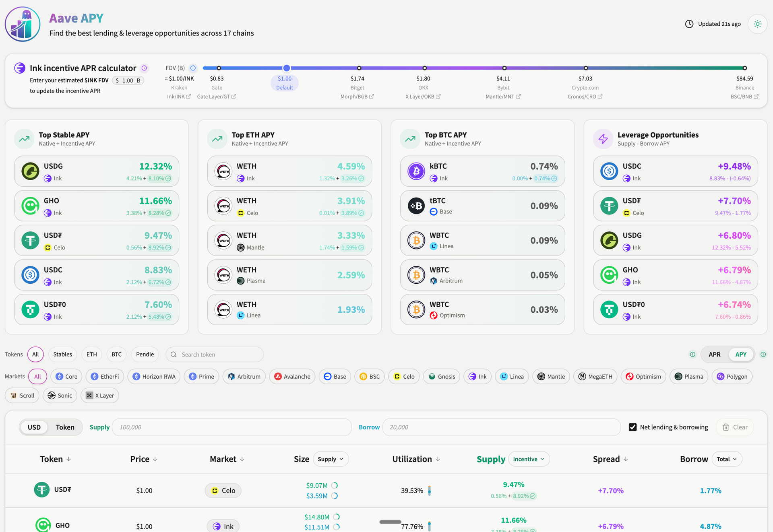Click the clock icon beside Updated
Viewport: 773px width, 532px height.
pos(689,24)
